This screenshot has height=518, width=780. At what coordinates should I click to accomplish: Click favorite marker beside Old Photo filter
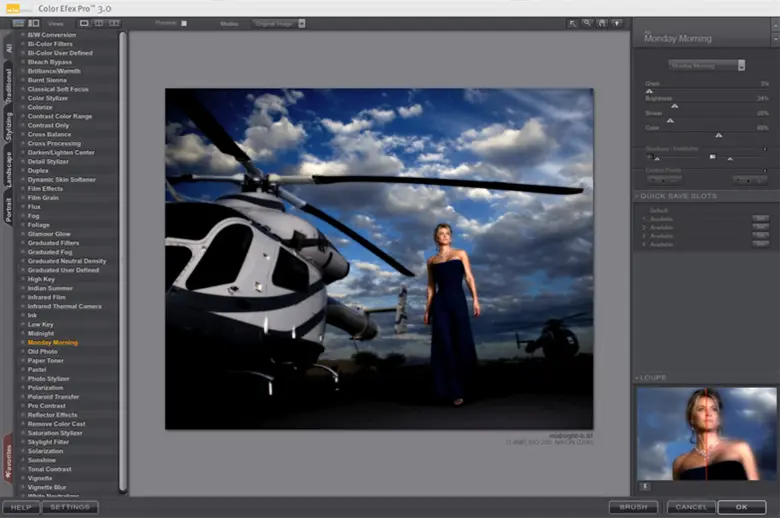23,351
